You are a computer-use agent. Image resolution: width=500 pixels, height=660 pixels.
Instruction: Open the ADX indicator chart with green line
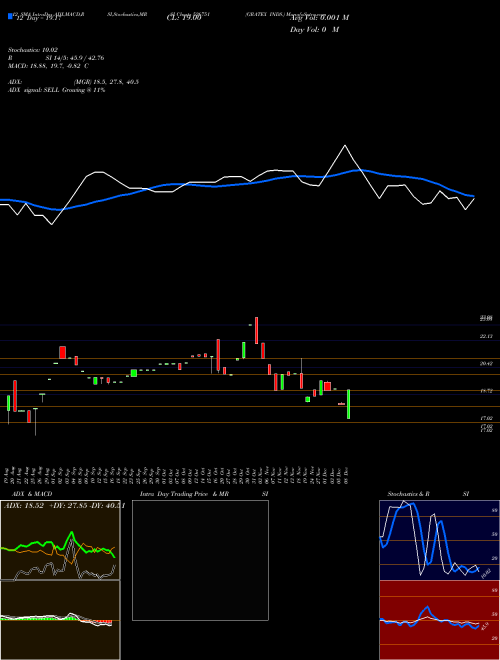coord(60,540)
